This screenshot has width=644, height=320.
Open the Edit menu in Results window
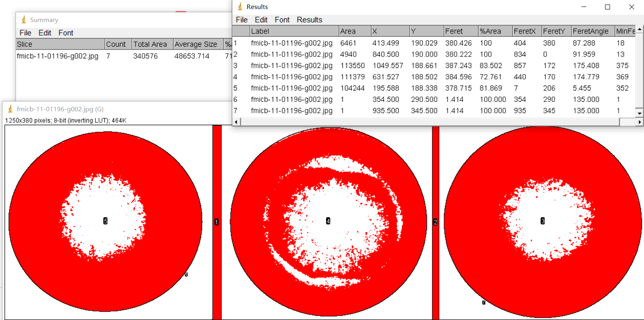(x=261, y=20)
